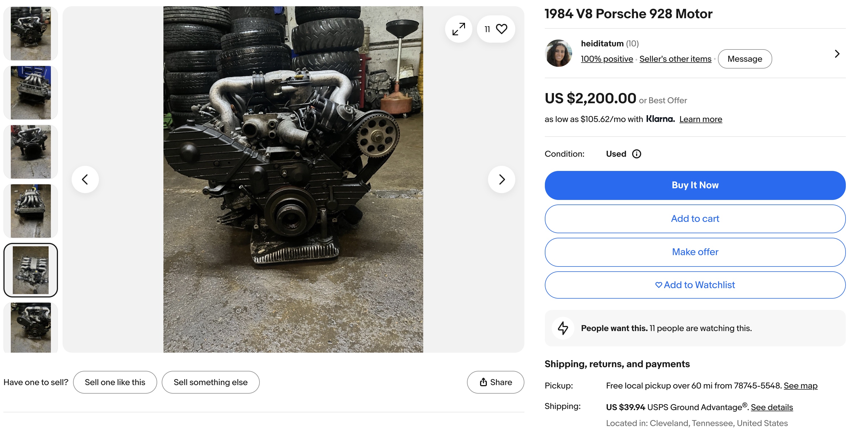Select the first engine thumbnail
The image size is (868, 434).
click(31, 33)
